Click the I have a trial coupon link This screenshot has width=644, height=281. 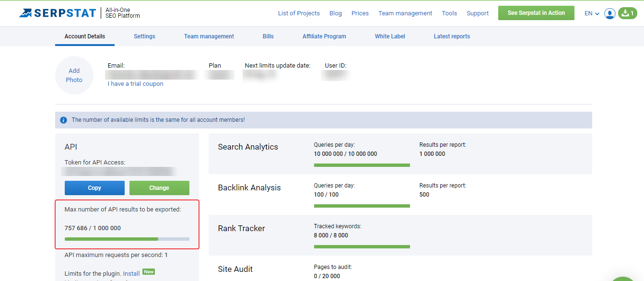pos(136,84)
